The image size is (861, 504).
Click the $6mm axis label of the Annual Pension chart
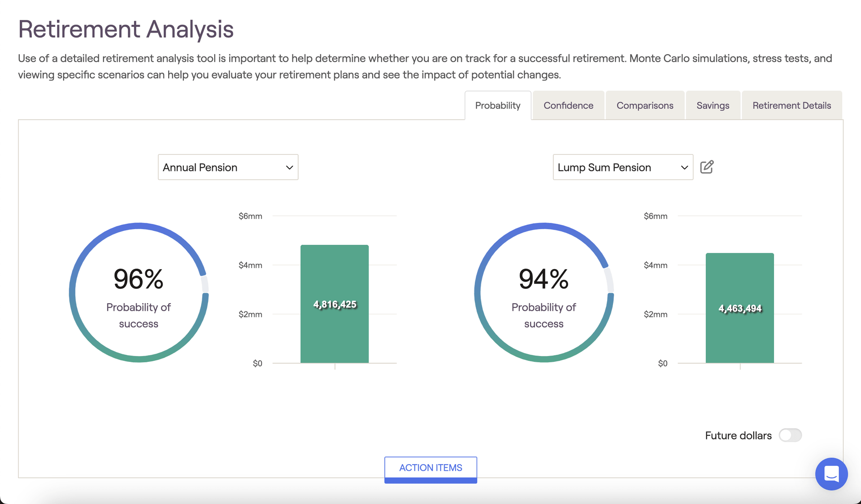point(250,216)
